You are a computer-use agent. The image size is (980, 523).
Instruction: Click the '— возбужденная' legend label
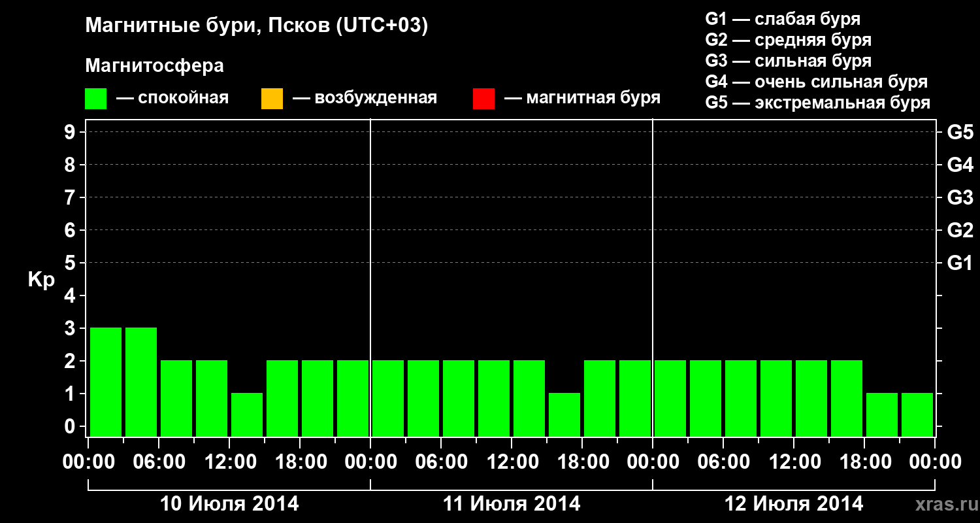[365, 98]
